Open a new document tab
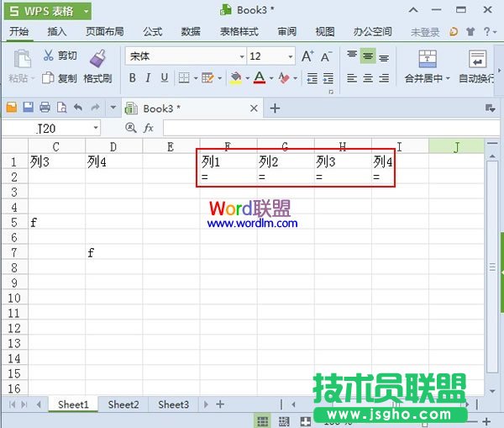This screenshot has height=428, width=504. (275, 108)
